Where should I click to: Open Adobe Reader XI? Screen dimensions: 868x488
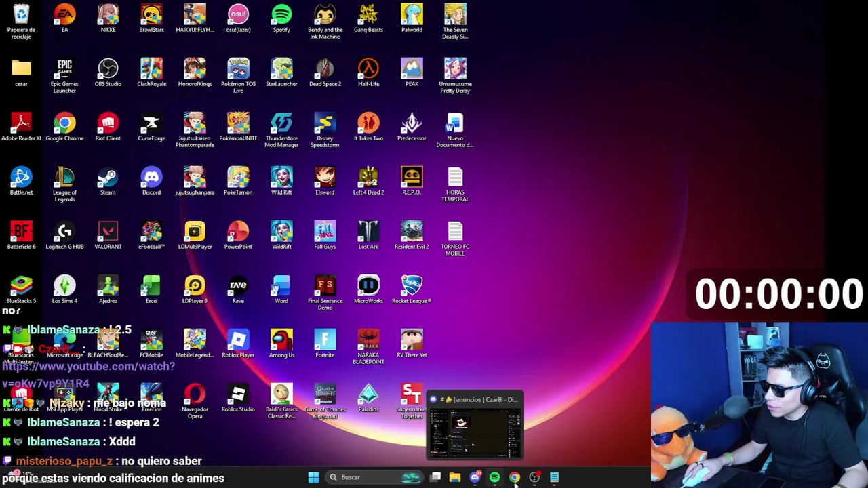point(21,127)
